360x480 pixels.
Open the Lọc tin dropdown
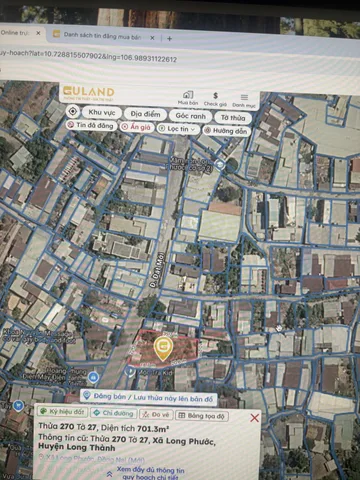[178, 129]
